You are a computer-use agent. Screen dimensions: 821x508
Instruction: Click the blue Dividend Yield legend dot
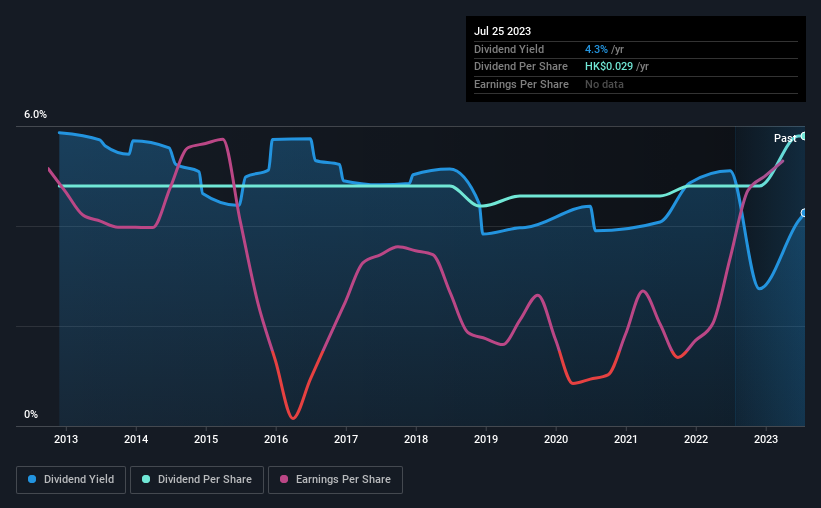tap(32, 479)
